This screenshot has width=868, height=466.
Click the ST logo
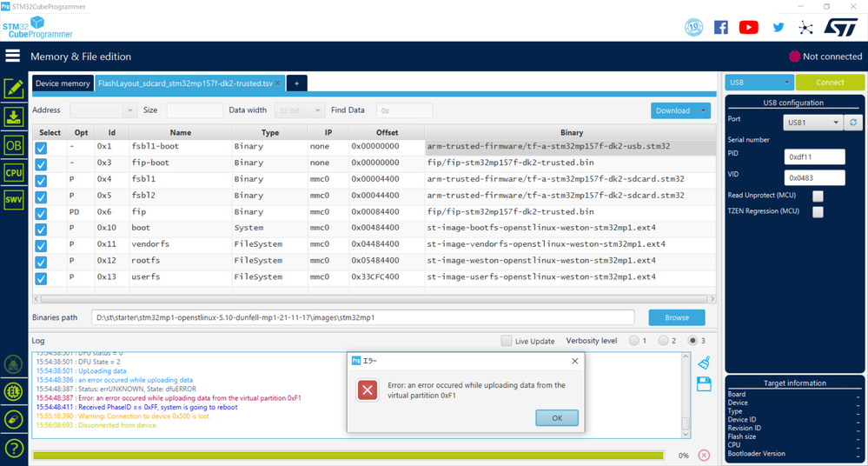click(841, 27)
